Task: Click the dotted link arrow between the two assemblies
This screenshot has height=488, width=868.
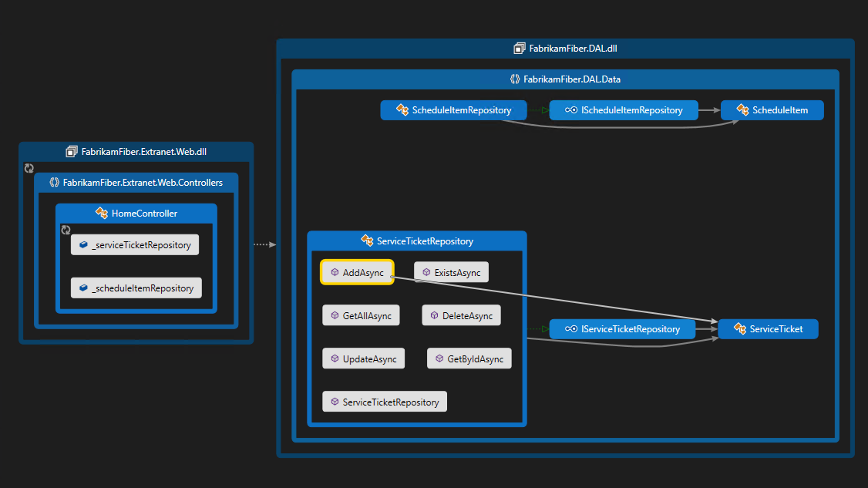Action: [x=264, y=244]
